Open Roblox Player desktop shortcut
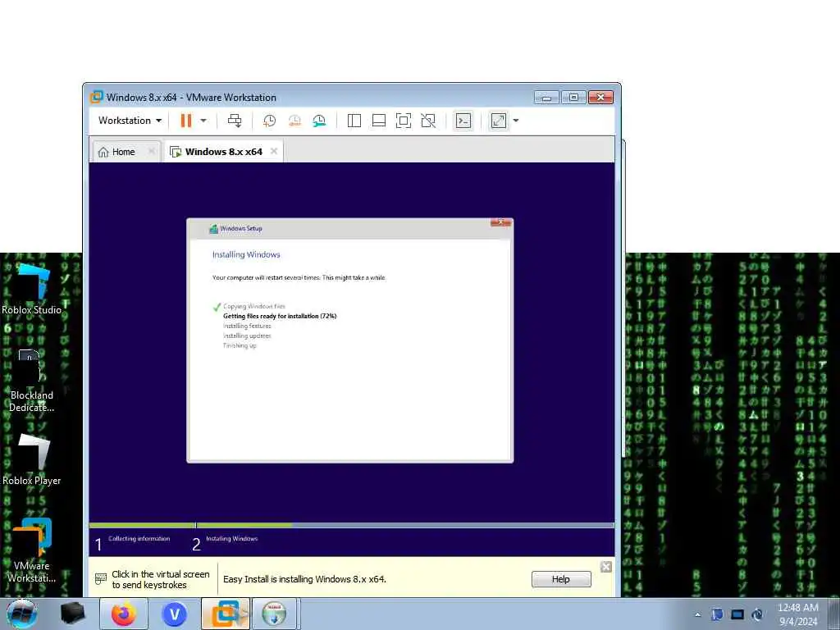 click(x=32, y=459)
